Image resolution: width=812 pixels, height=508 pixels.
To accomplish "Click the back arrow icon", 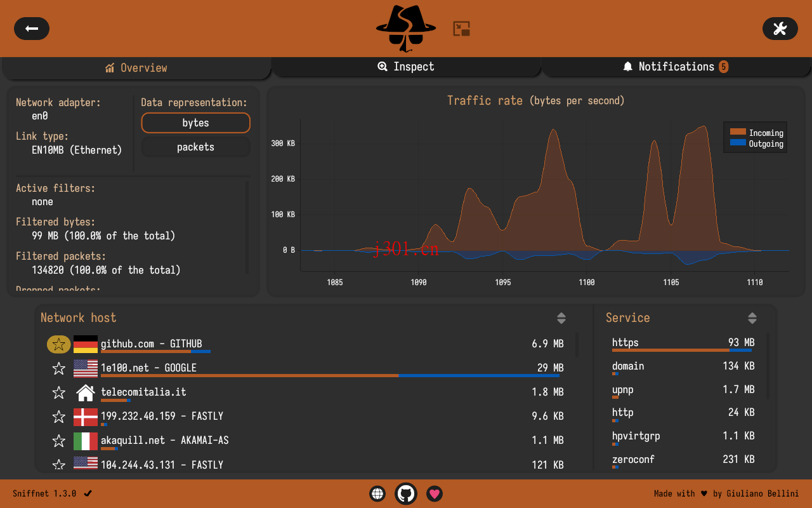I will [x=31, y=28].
